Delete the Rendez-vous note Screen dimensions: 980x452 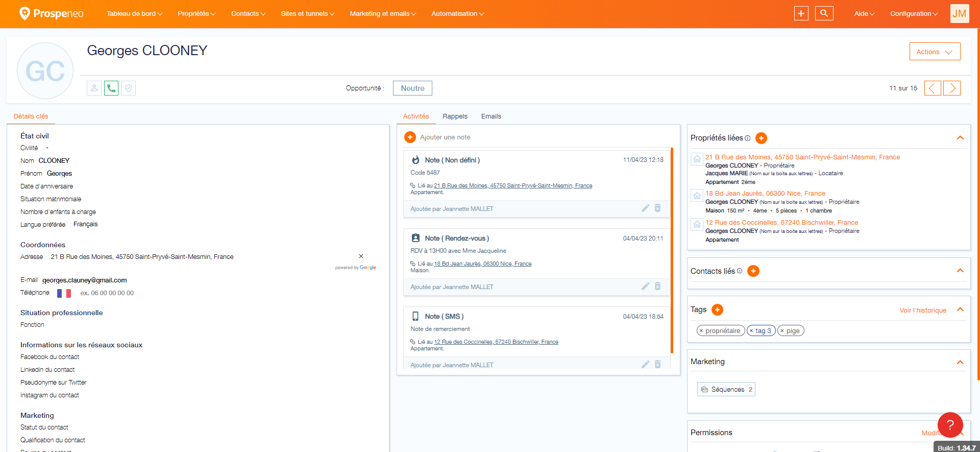point(658,286)
